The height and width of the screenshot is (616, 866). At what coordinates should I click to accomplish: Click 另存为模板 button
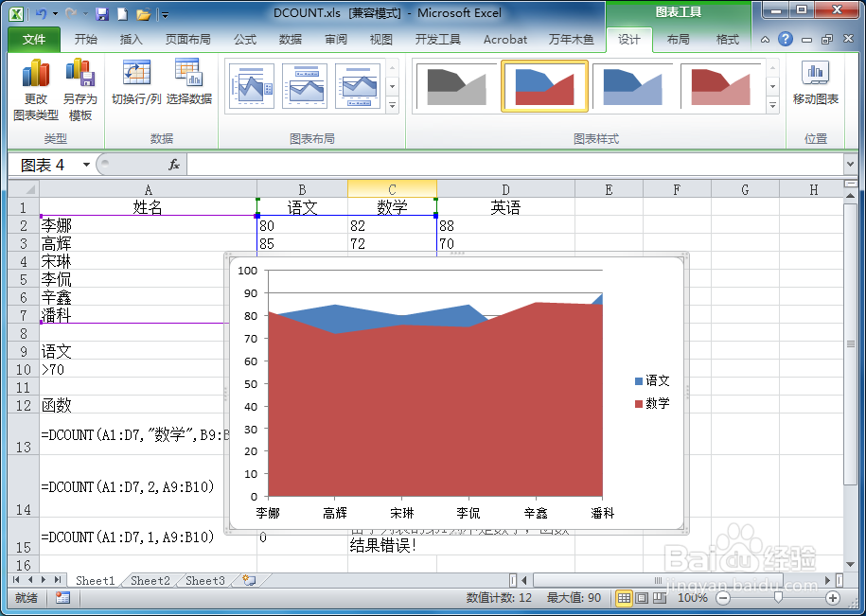80,89
